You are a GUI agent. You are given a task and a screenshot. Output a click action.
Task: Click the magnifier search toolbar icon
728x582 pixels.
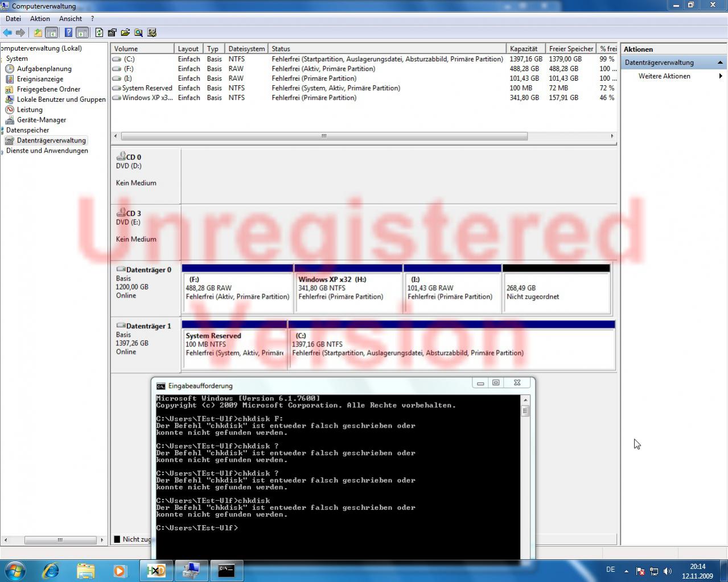click(x=138, y=32)
